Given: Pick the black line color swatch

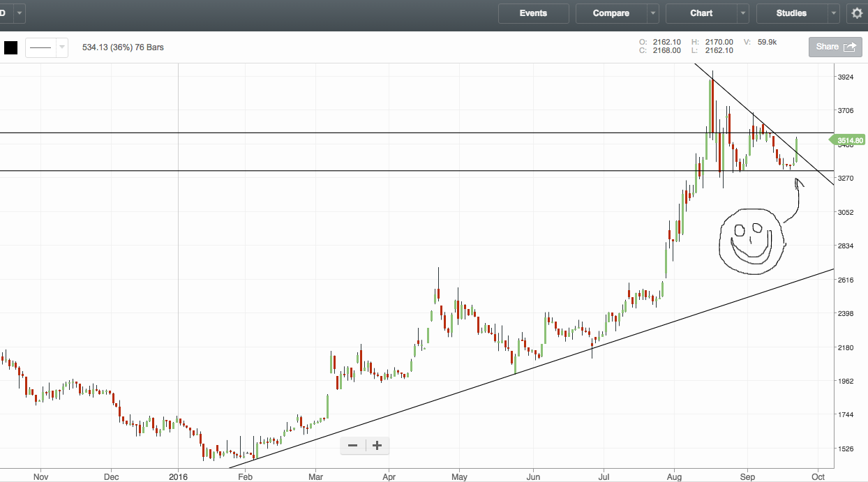Looking at the screenshot, I should coord(10,47).
